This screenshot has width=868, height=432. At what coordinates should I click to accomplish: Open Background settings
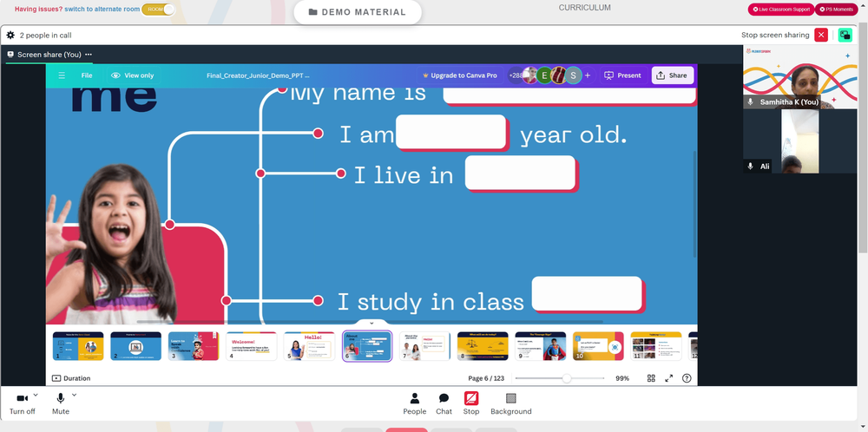click(x=511, y=403)
